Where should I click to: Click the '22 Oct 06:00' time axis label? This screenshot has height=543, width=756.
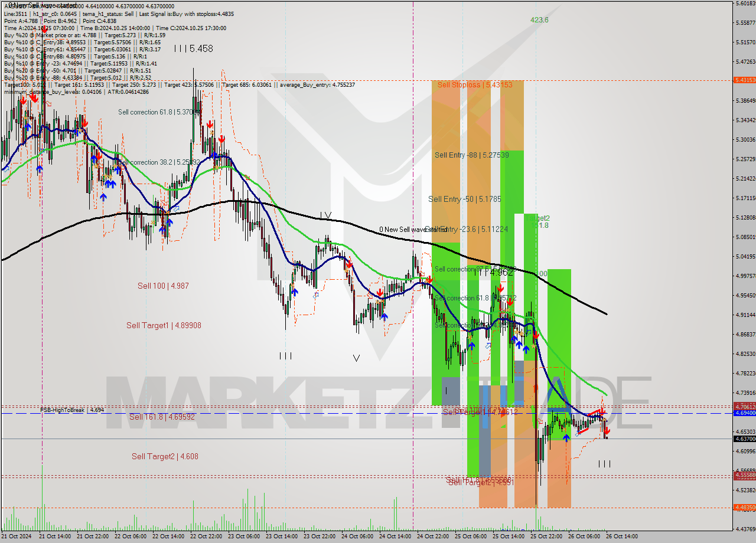[129, 537]
